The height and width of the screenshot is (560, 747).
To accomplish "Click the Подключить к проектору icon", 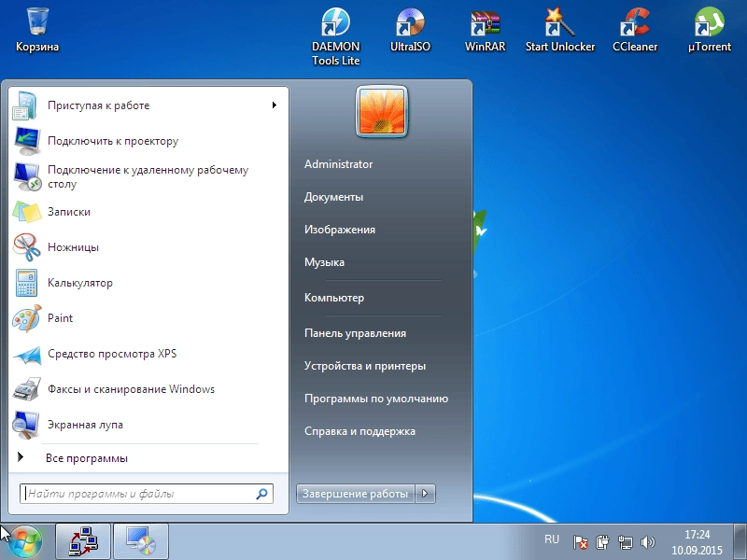I will pos(26,141).
